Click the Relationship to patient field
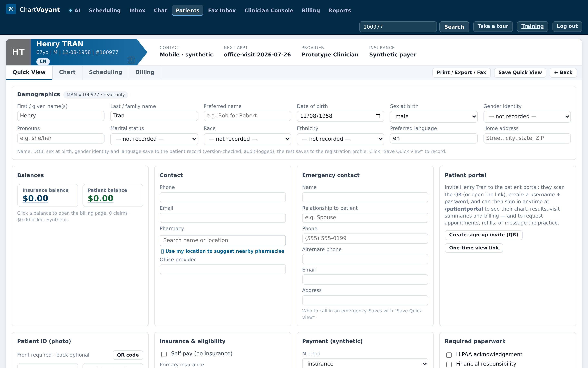The height and width of the screenshot is (368, 588). coord(365,218)
